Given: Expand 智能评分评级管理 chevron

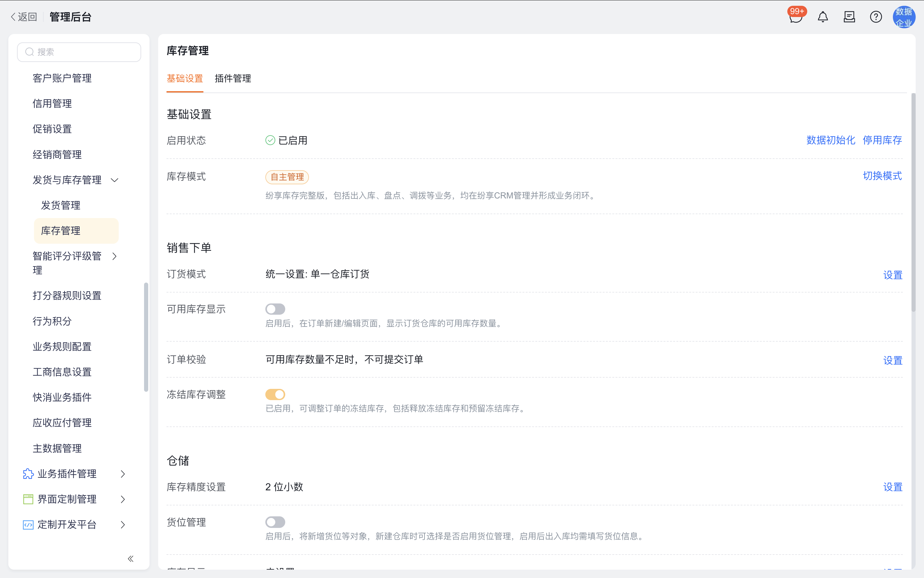Looking at the screenshot, I should (x=115, y=256).
